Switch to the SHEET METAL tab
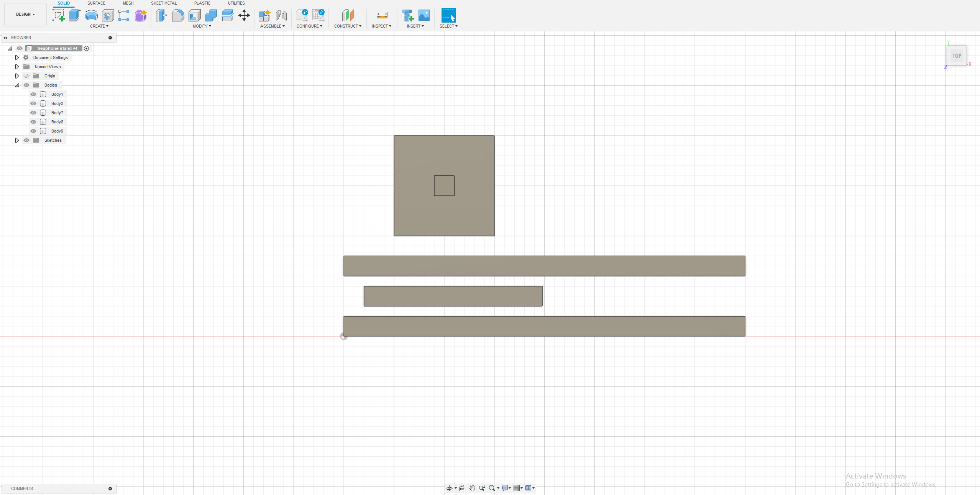This screenshot has width=980, height=495. [164, 3]
